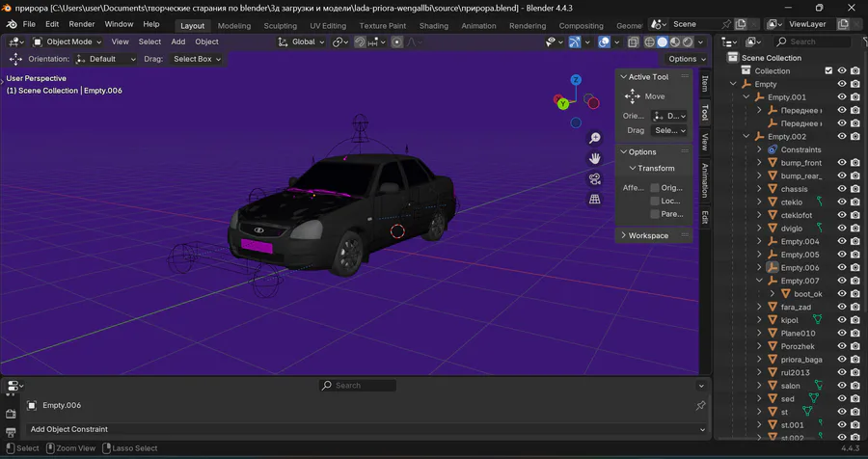
Task: Collapse the Active Tool panel
Action: click(624, 77)
